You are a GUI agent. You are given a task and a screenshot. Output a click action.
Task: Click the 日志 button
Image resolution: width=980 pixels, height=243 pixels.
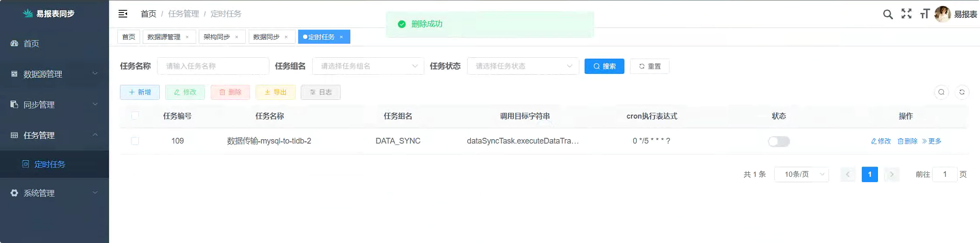coord(320,92)
